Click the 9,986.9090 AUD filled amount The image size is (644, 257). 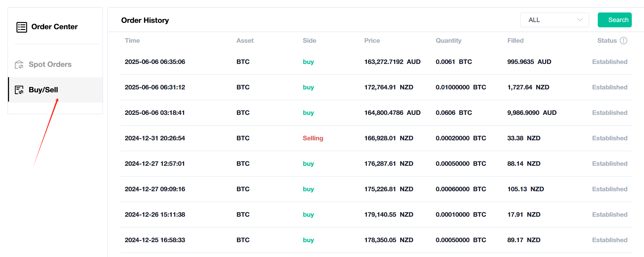pyautogui.click(x=532, y=113)
